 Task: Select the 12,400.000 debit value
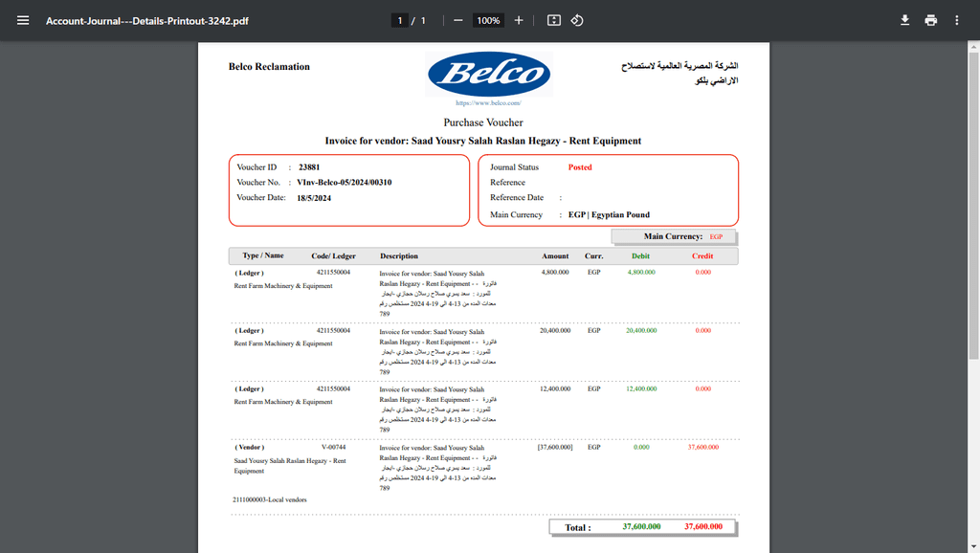pyautogui.click(x=641, y=388)
